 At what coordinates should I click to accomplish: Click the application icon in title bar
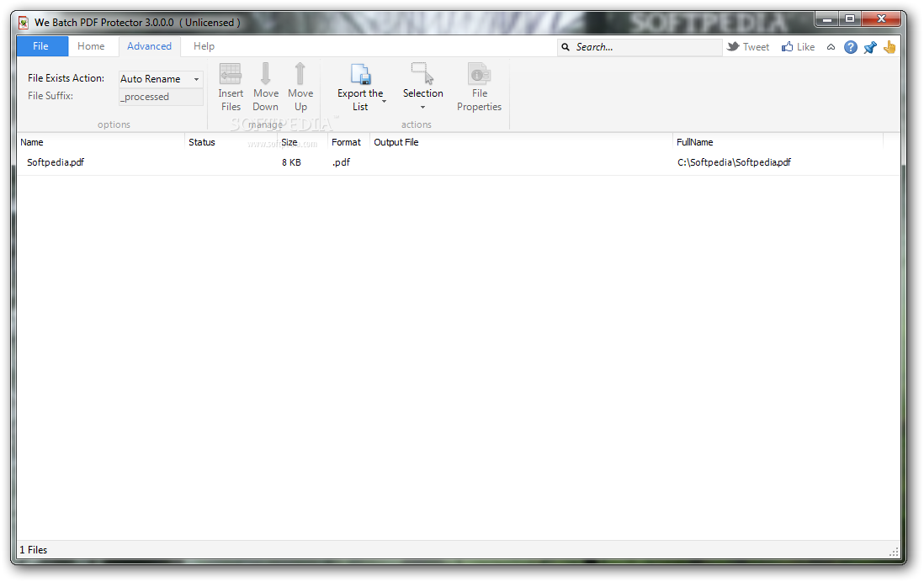tap(24, 23)
